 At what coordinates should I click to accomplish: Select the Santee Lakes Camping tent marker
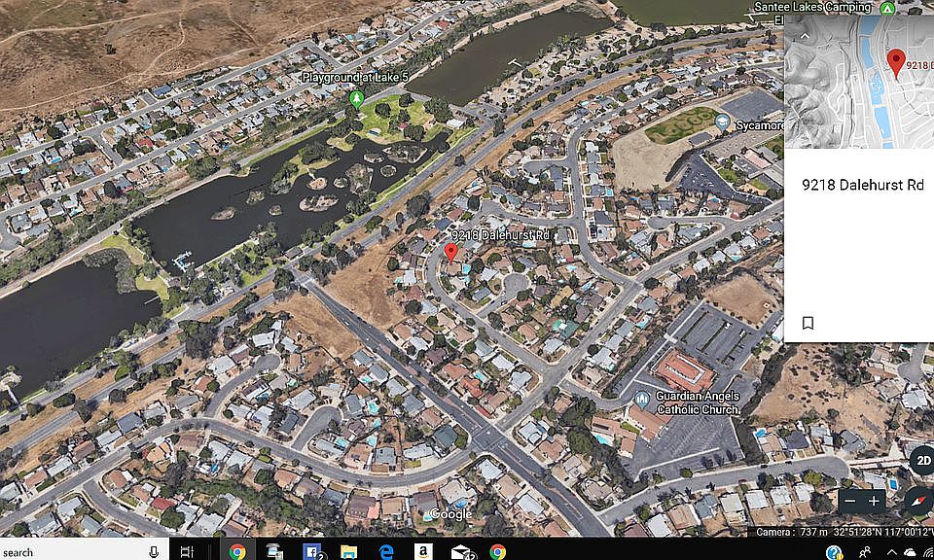coord(887,8)
